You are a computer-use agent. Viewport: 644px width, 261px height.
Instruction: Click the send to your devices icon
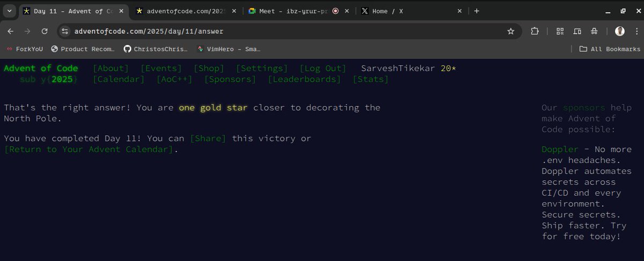[577, 32]
